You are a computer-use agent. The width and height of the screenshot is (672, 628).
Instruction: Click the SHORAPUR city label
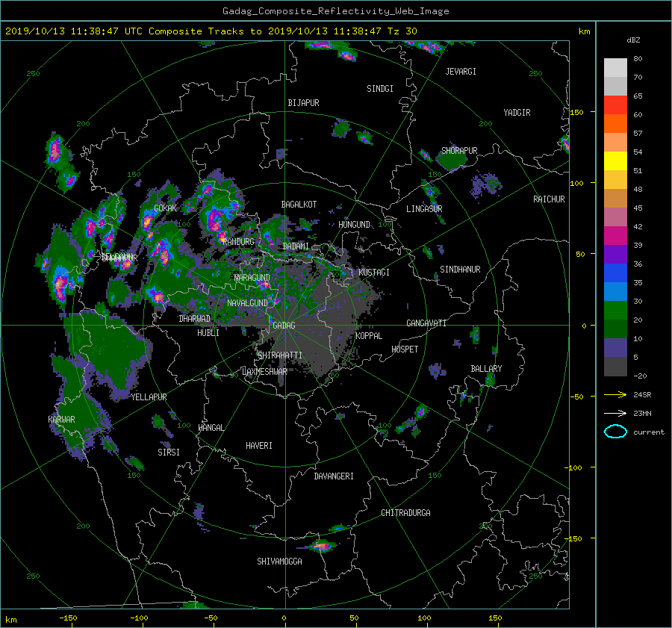click(x=459, y=150)
